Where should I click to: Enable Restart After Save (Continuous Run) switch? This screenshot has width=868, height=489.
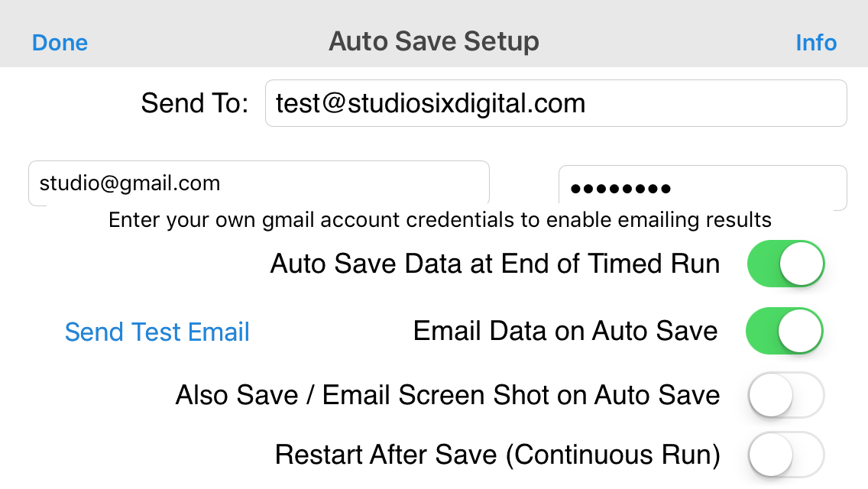(x=786, y=454)
